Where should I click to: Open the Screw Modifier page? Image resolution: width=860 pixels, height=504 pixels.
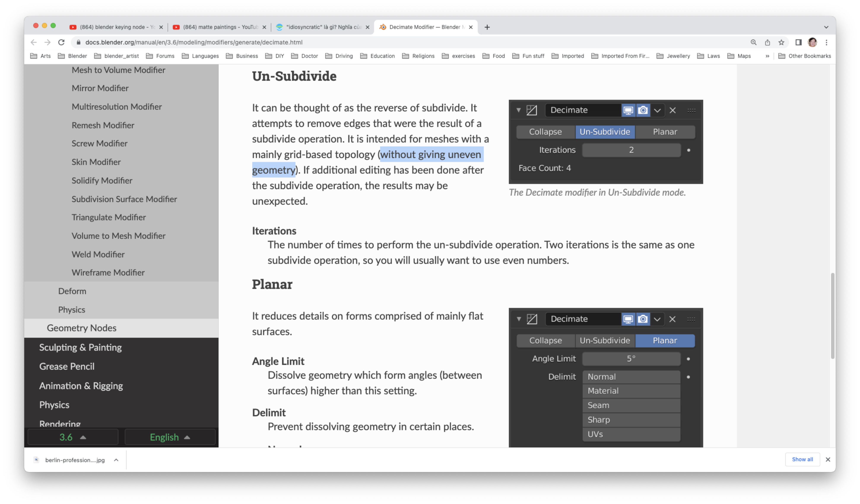point(99,143)
